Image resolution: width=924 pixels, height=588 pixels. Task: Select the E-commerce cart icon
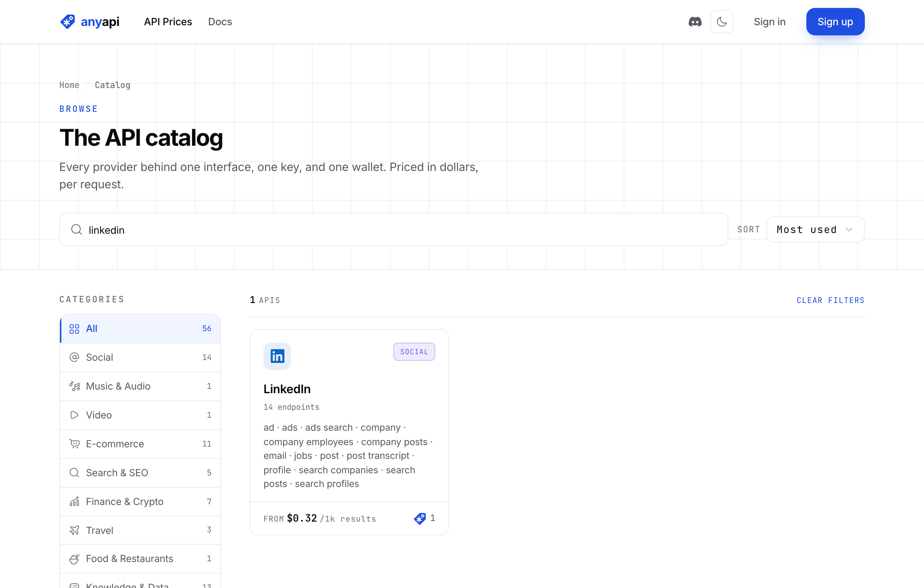pos(74,444)
